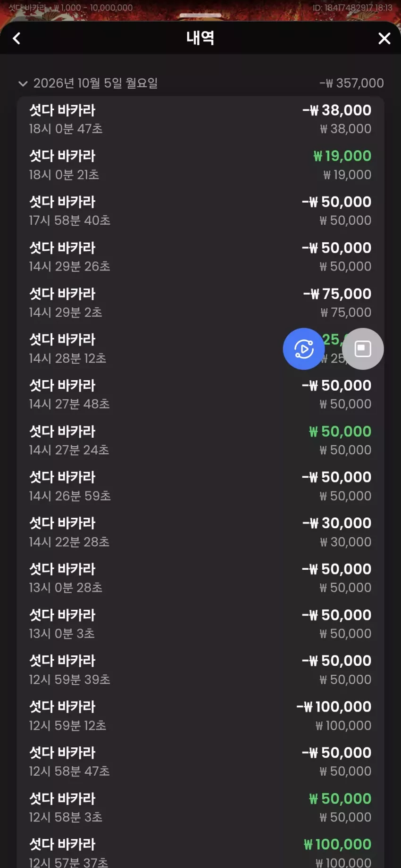Tap the gray stop recording button
The image size is (401, 868).
coord(363,349)
